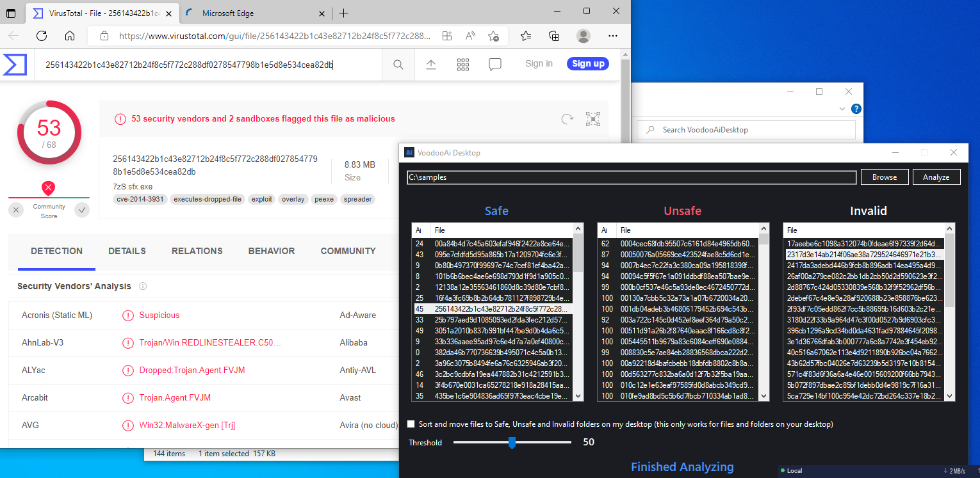Click the Threshold slider handle
Image resolution: width=980 pixels, height=478 pixels.
click(512, 442)
